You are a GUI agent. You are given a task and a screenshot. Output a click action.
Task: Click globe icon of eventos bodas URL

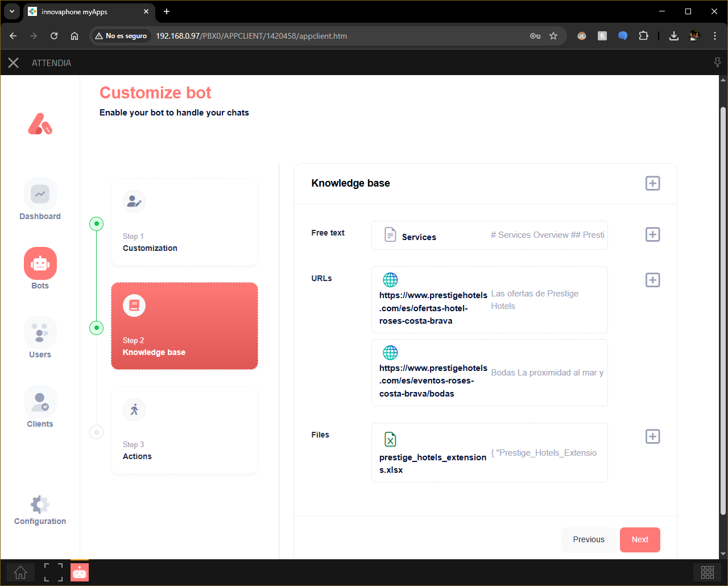click(390, 353)
